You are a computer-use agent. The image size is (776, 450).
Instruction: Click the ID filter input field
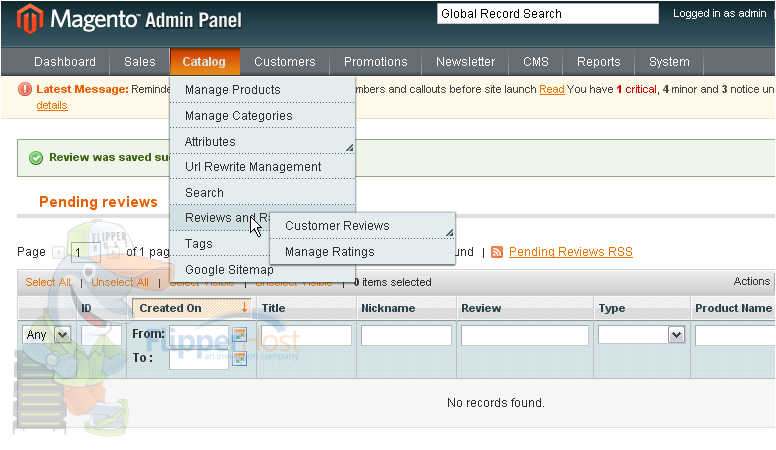tap(101, 335)
